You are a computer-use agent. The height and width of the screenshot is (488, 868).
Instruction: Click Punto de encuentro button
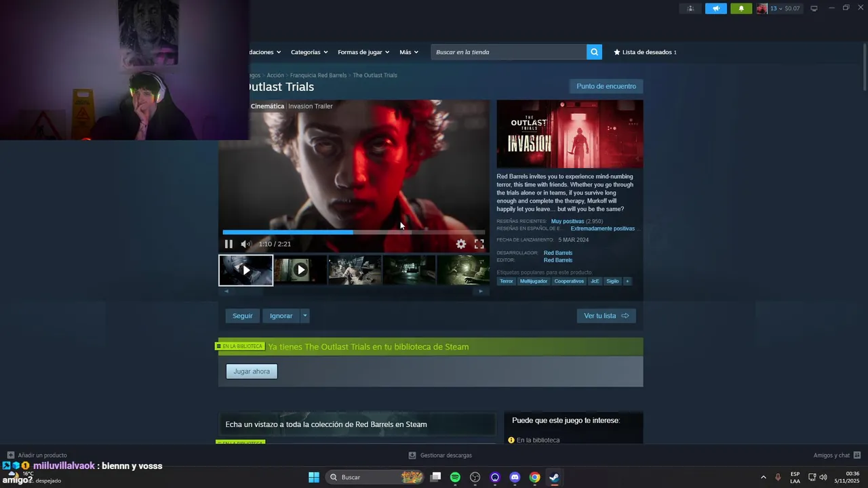(x=606, y=86)
